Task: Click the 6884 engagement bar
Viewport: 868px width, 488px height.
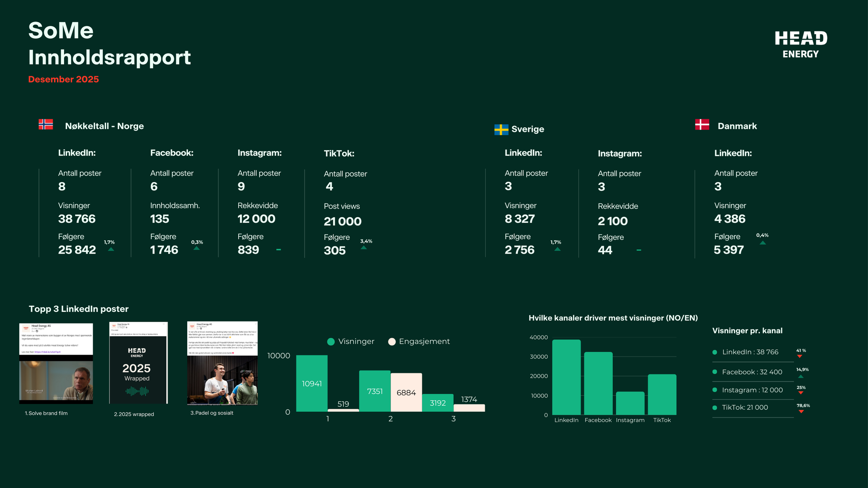Action: coord(406,392)
